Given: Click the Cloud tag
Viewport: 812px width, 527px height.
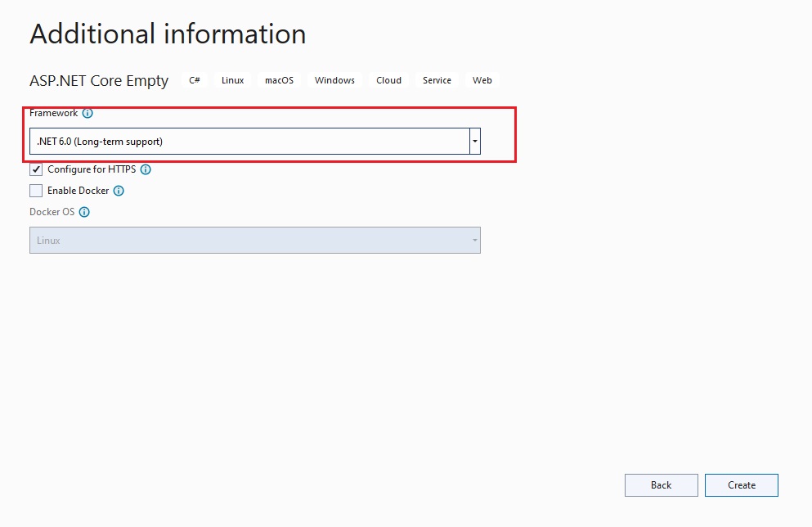Looking at the screenshot, I should click(389, 80).
